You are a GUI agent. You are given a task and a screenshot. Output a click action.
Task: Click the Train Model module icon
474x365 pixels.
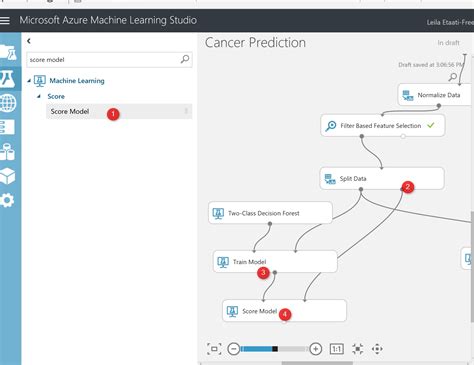click(223, 262)
